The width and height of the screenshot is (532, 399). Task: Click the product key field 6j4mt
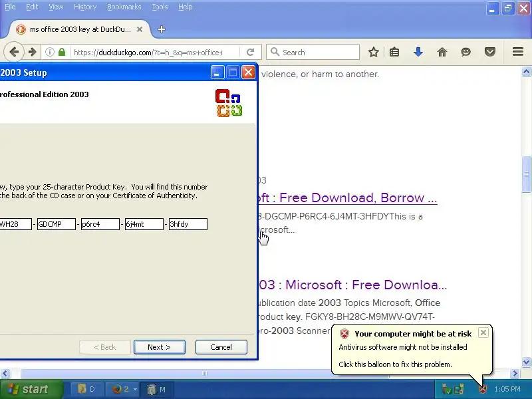[144, 224]
